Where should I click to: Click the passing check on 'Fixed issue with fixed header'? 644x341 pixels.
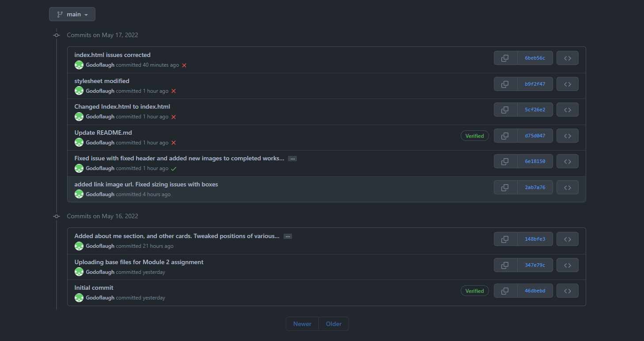[174, 168]
